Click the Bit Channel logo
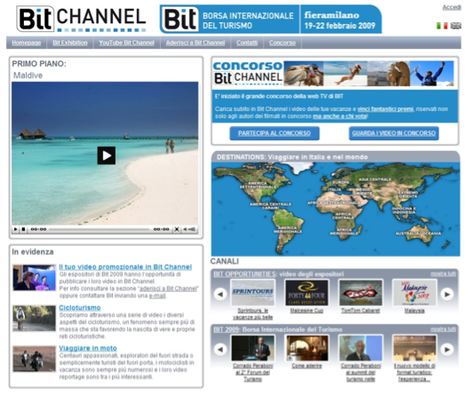 [x=81, y=18]
